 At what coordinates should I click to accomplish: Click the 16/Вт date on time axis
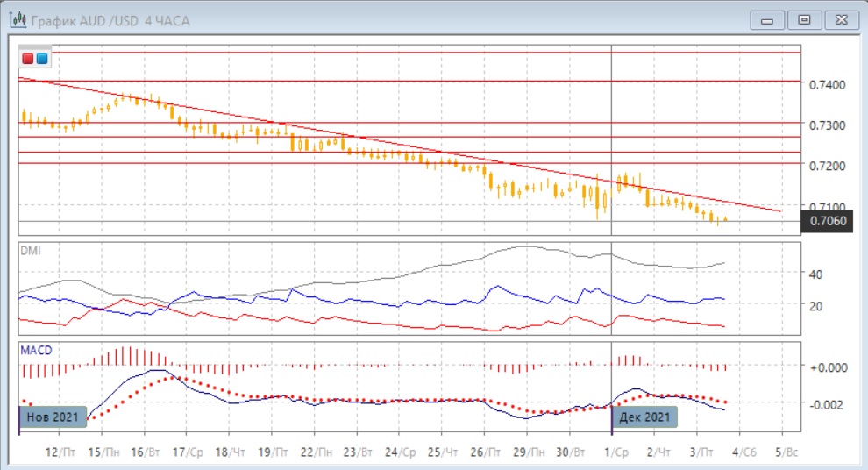coord(145,452)
